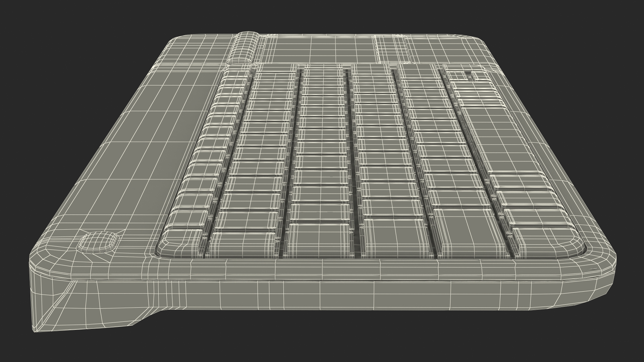The width and height of the screenshot is (644, 362).
Task: Click the front key in the third column
Action: click(319, 241)
